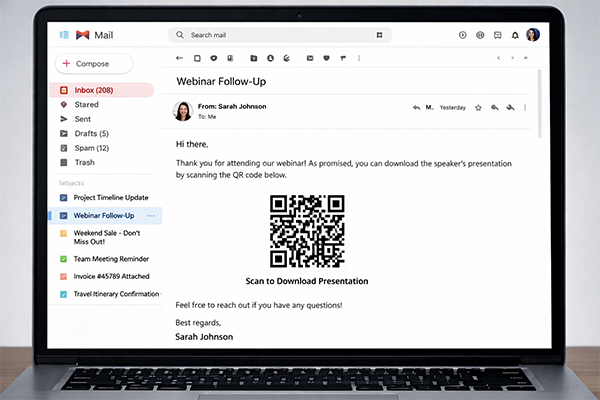Screen dimensions: 600x400
Task: Click the Mail envelope logo
Action: pos(82,35)
